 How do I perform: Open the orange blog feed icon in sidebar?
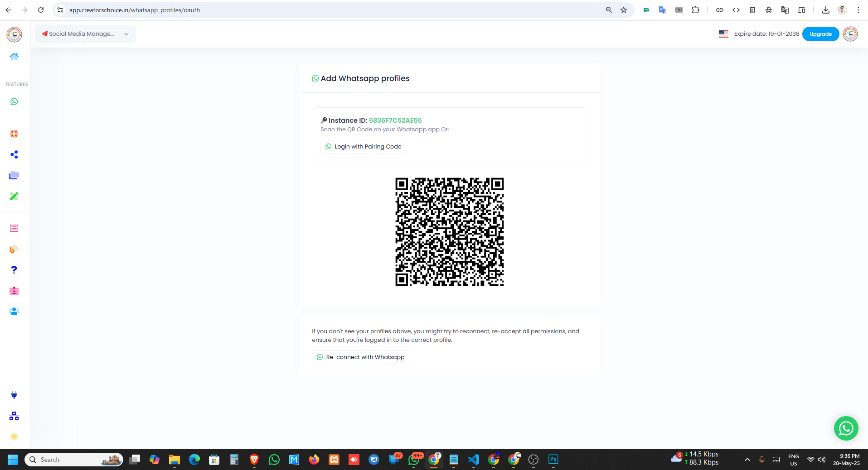point(14,249)
